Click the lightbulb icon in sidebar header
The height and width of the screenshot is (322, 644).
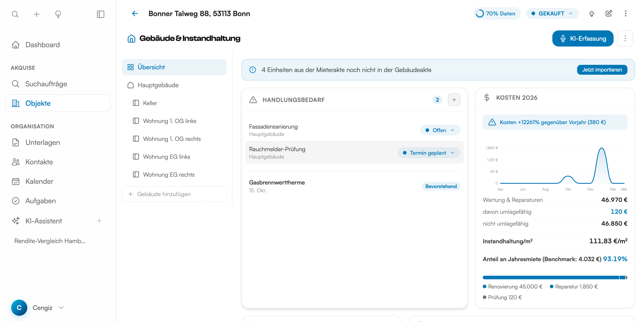coord(58,14)
